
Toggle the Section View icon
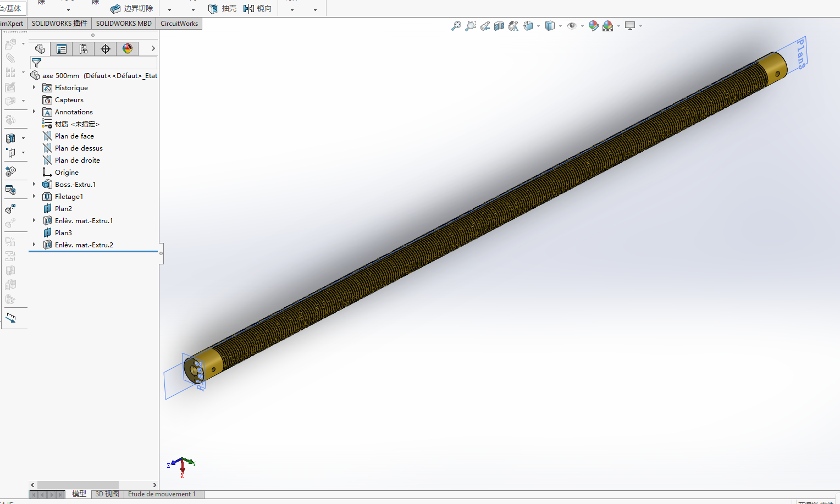tap(499, 26)
